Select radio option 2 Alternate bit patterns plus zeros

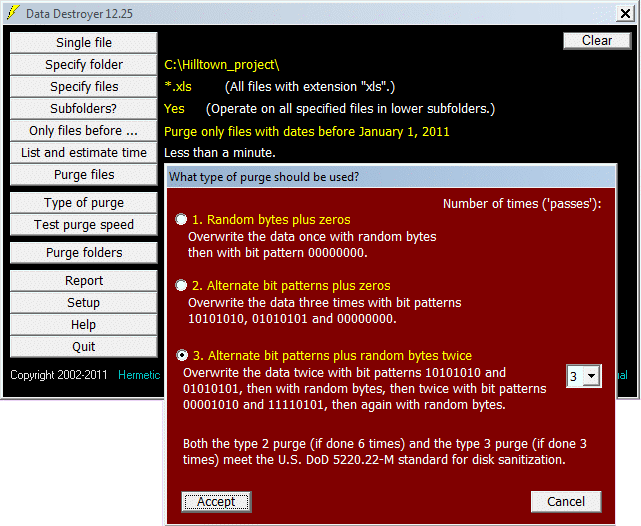coord(181,285)
